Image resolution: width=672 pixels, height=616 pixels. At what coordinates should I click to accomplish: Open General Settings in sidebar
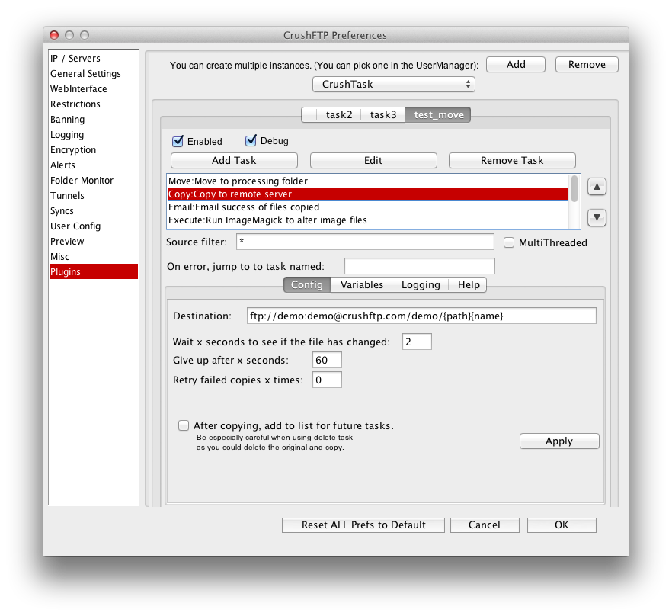[x=94, y=74]
